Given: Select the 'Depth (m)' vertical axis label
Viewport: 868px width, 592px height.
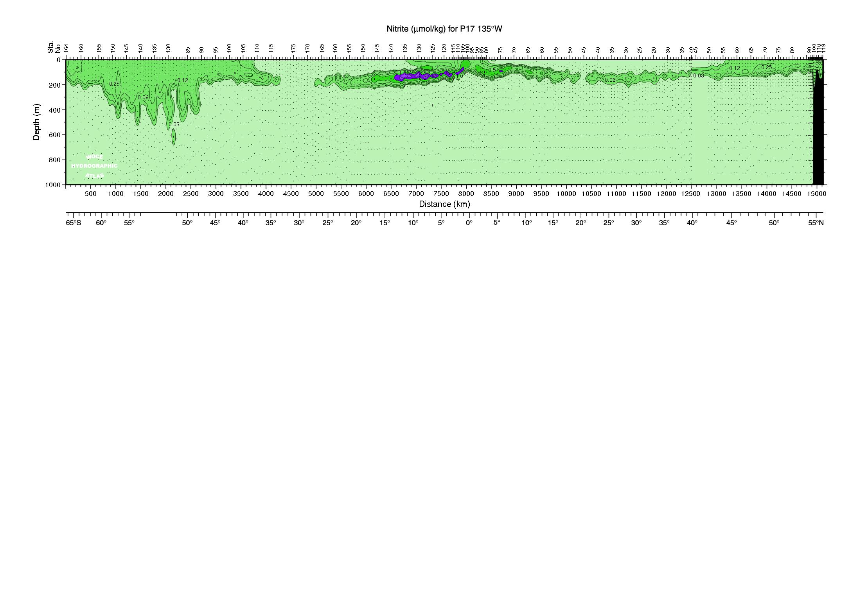Looking at the screenshot, I should [x=37, y=122].
